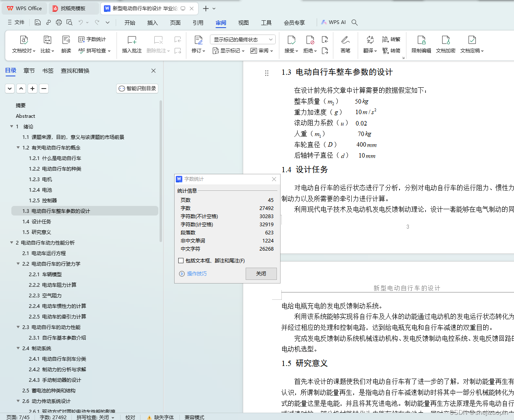Click the minus button in outline panel
Screen dimensions: 514x420
(x=44, y=88)
